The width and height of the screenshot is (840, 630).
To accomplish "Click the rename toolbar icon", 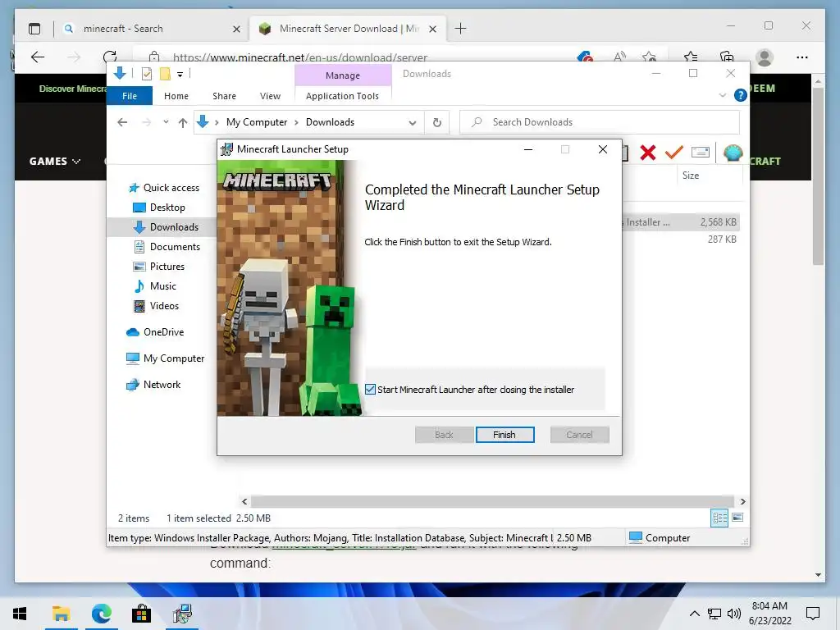I will point(701,153).
